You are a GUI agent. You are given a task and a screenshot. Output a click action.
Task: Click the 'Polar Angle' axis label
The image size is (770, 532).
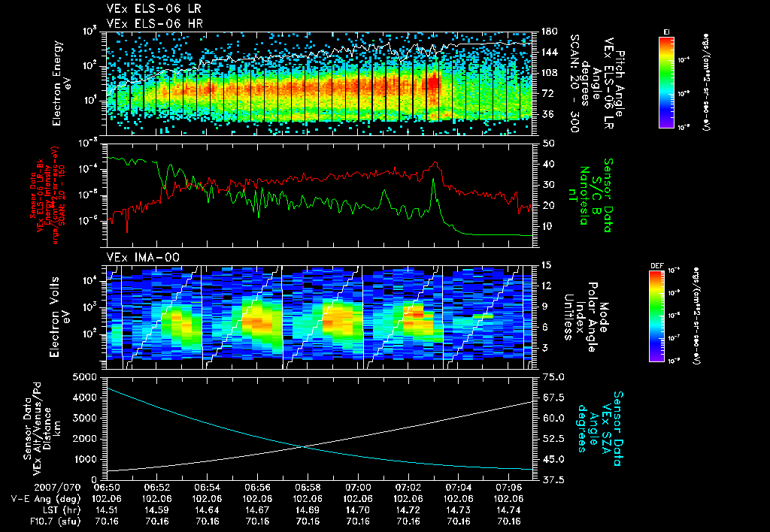(x=592, y=317)
